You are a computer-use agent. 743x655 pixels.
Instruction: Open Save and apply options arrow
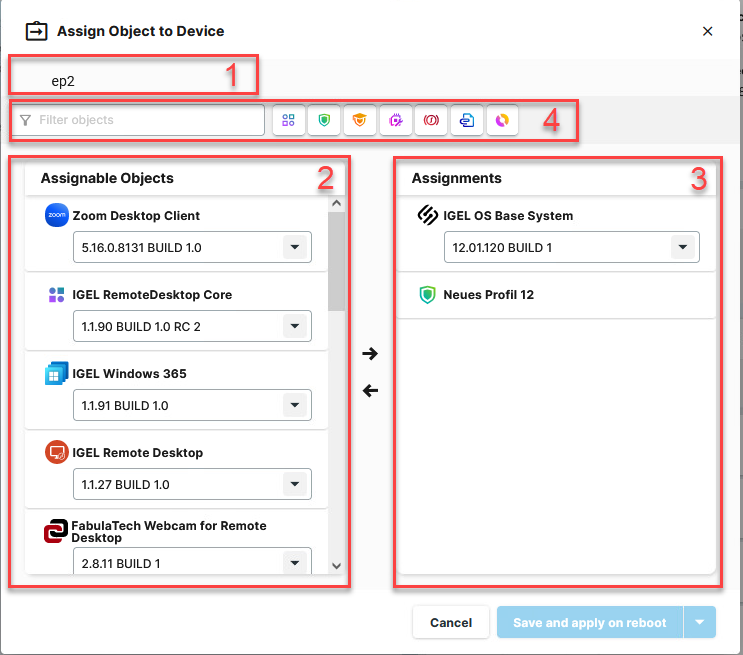[x=699, y=622]
